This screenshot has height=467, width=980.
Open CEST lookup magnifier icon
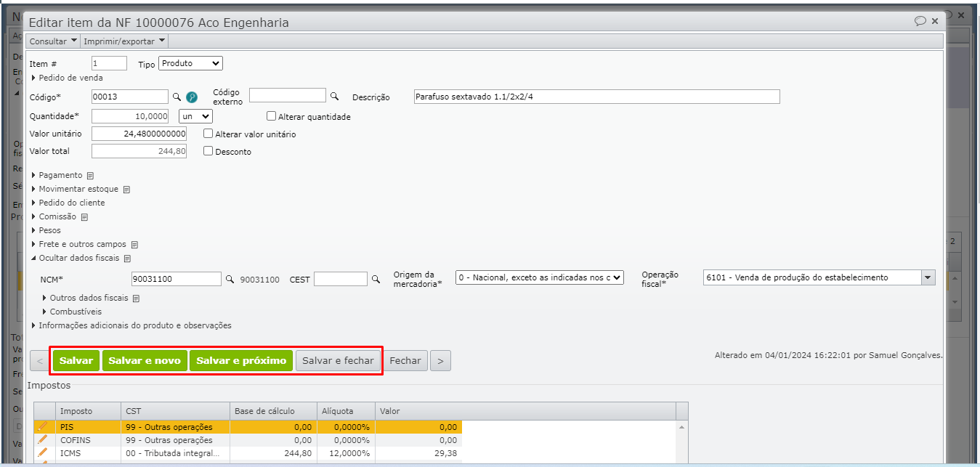tap(376, 279)
